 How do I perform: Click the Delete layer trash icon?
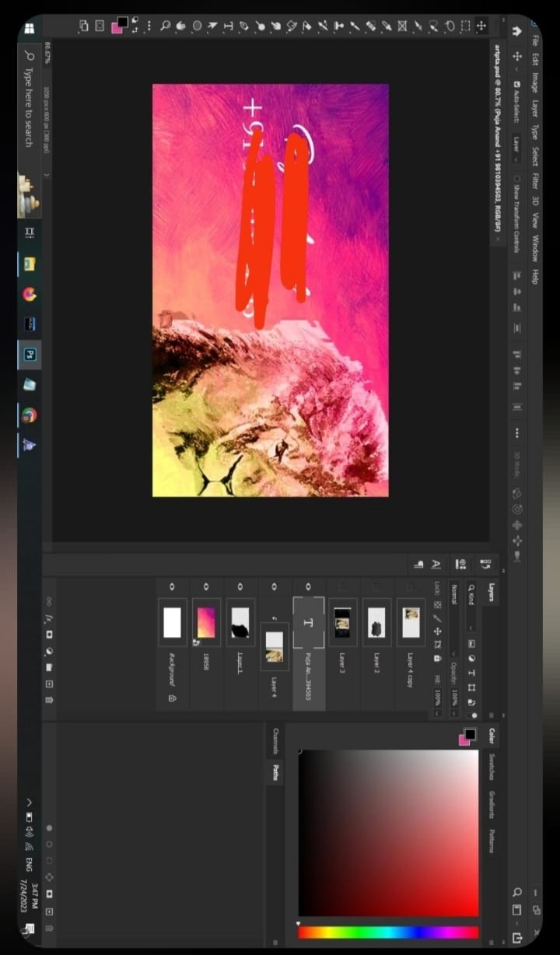coord(49,700)
